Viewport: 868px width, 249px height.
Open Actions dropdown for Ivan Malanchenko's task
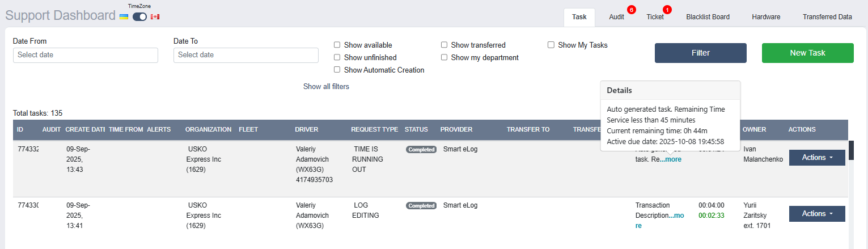pyautogui.click(x=817, y=158)
